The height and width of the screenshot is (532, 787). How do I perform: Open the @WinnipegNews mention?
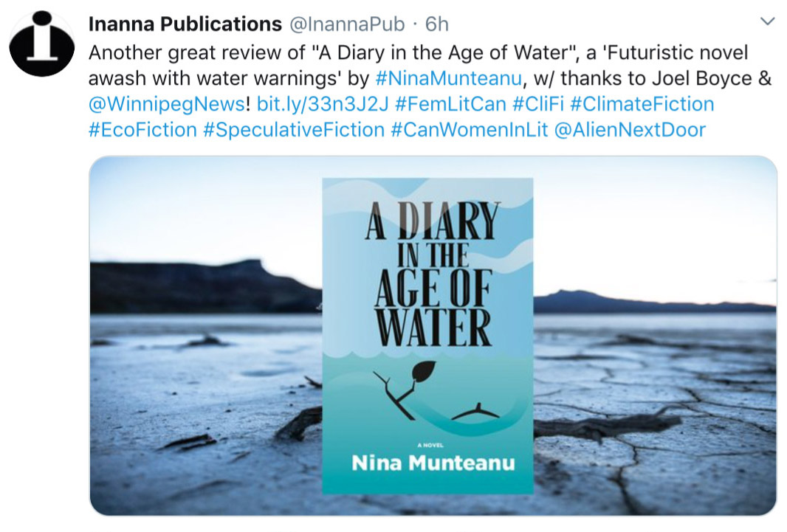(x=166, y=104)
